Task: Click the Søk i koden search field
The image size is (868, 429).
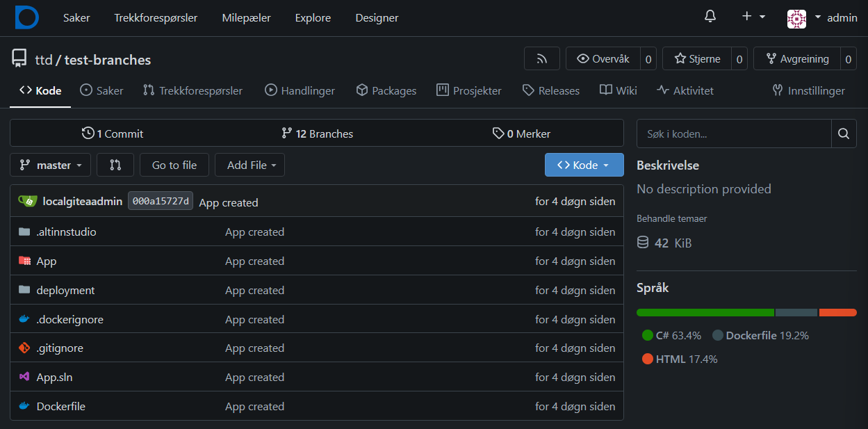Action: (x=733, y=134)
